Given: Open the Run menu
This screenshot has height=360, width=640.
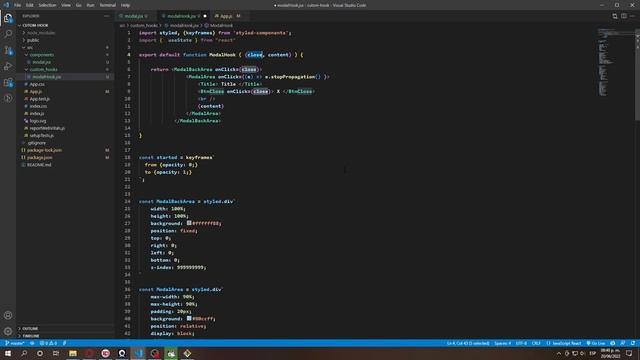Looking at the screenshot, I should point(90,5).
